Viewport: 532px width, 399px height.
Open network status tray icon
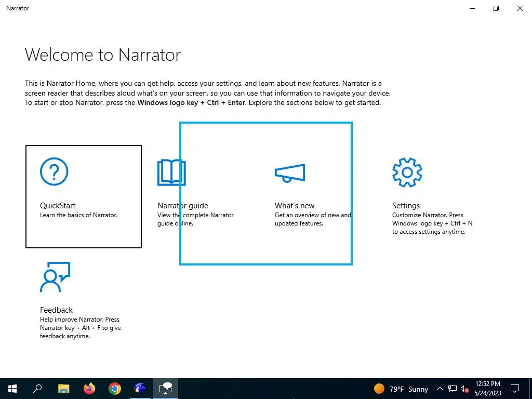click(453, 389)
